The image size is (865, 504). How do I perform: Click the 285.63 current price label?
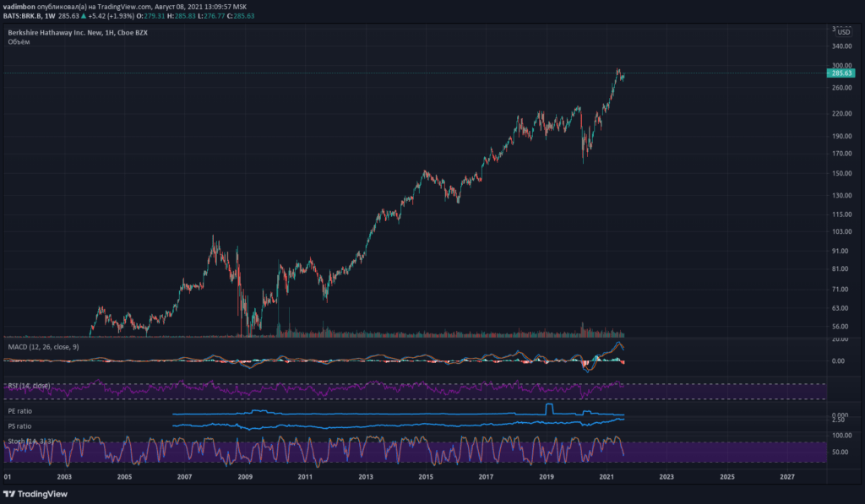coord(843,73)
